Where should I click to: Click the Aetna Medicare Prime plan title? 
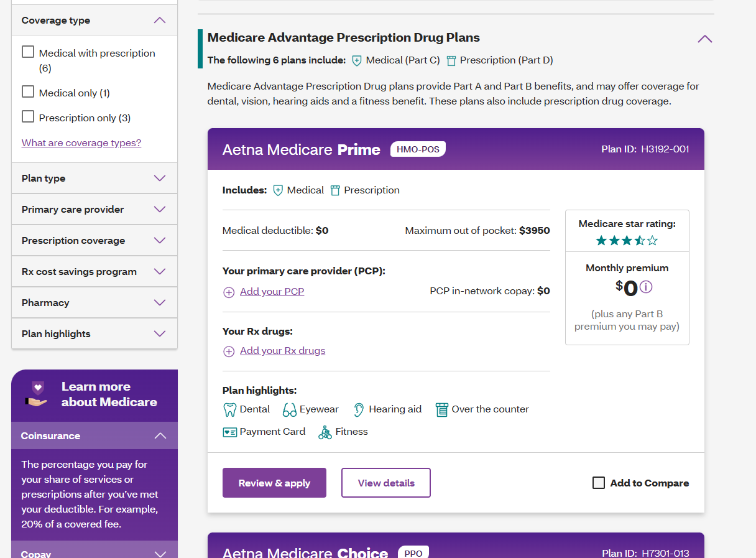(x=302, y=150)
